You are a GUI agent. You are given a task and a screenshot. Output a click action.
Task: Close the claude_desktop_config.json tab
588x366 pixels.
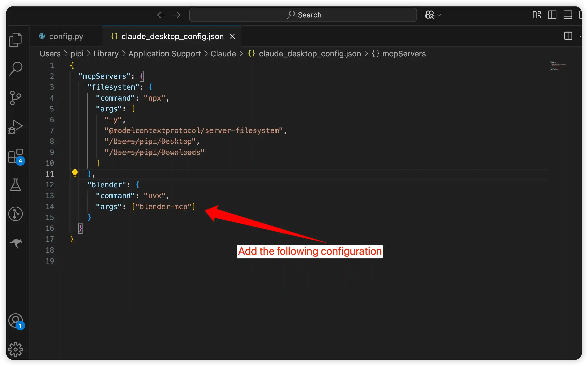[x=232, y=36]
